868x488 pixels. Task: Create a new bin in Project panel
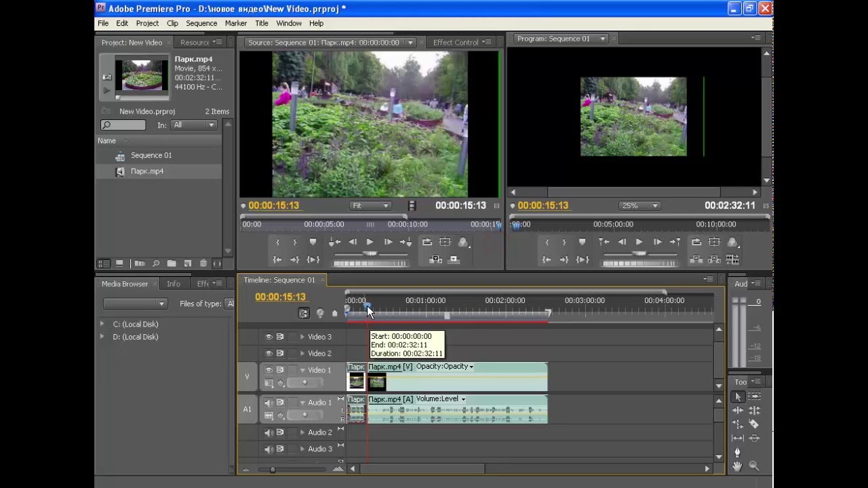[x=172, y=263]
